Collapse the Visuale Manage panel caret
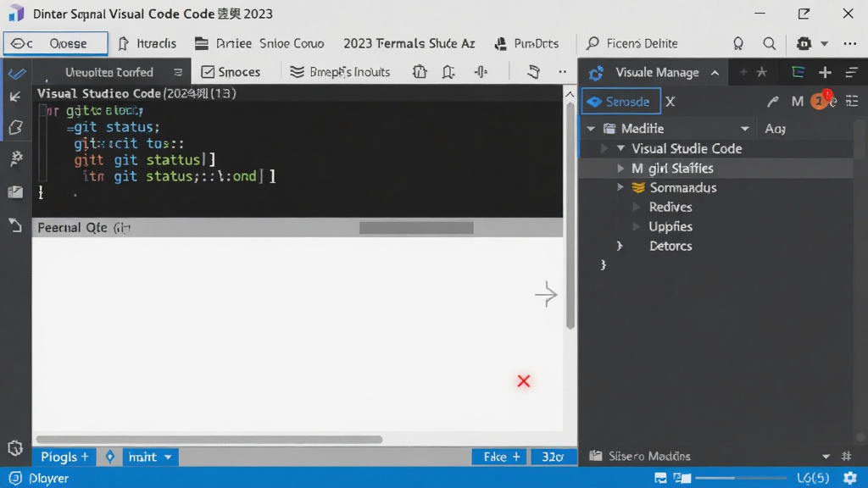The height and width of the screenshot is (488, 868). coord(715,73)
